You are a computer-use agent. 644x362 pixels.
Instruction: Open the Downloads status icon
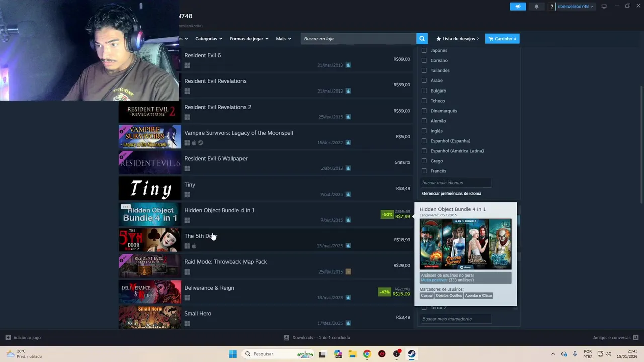coord(286,338)
